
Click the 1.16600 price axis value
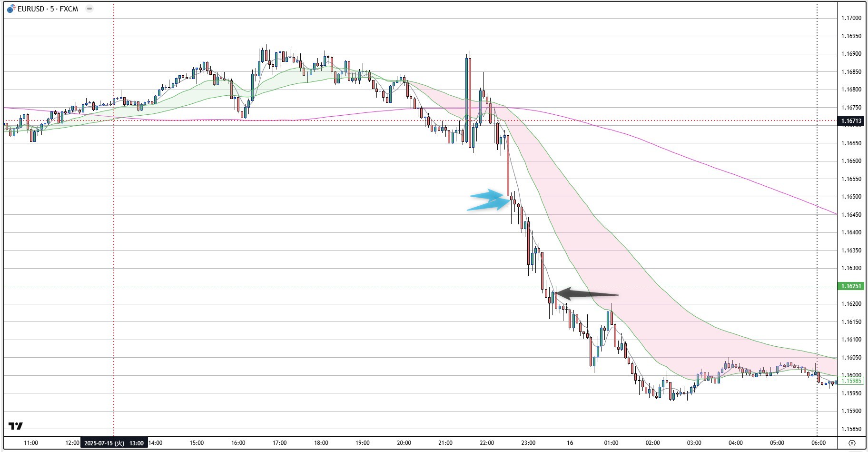coord(851,161)
